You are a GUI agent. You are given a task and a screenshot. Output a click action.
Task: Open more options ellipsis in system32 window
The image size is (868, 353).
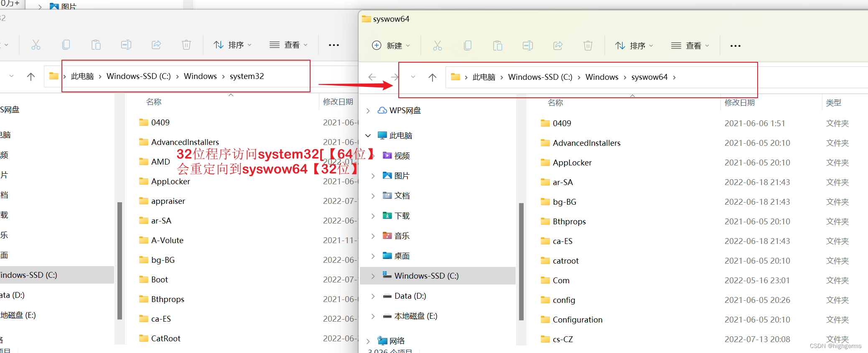pos(334,45)
